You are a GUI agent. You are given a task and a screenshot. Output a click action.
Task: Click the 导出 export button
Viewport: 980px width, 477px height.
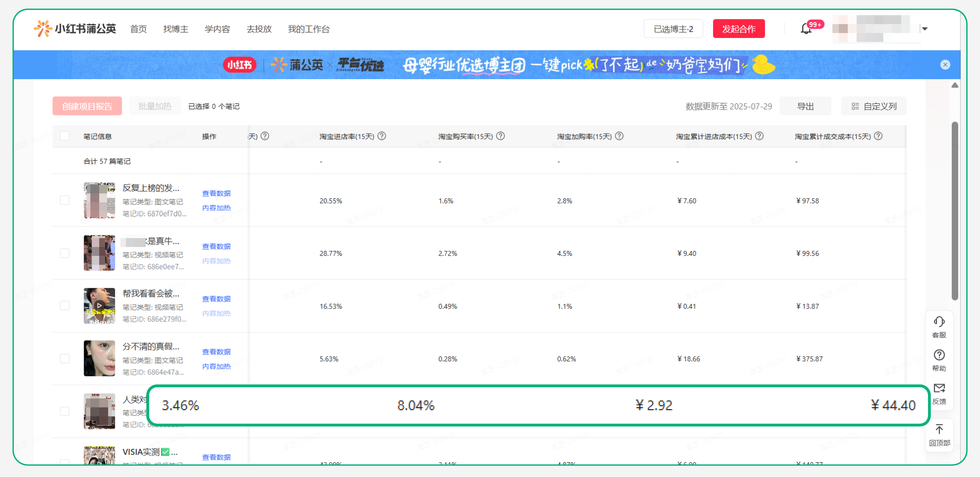[x=805, y=106]
